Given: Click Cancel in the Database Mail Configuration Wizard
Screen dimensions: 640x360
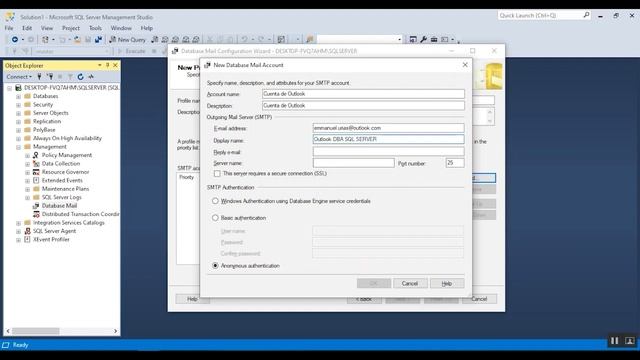Looking at the screenshot, I should click(x=479, y=299).
